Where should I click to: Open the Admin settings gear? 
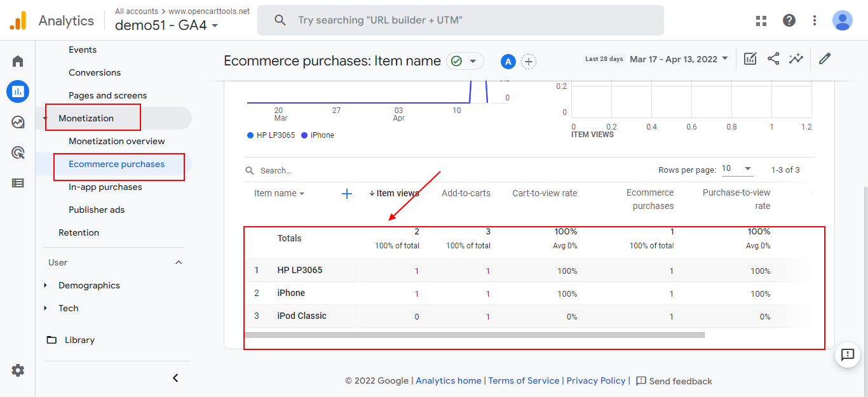(x=18, y=370)
